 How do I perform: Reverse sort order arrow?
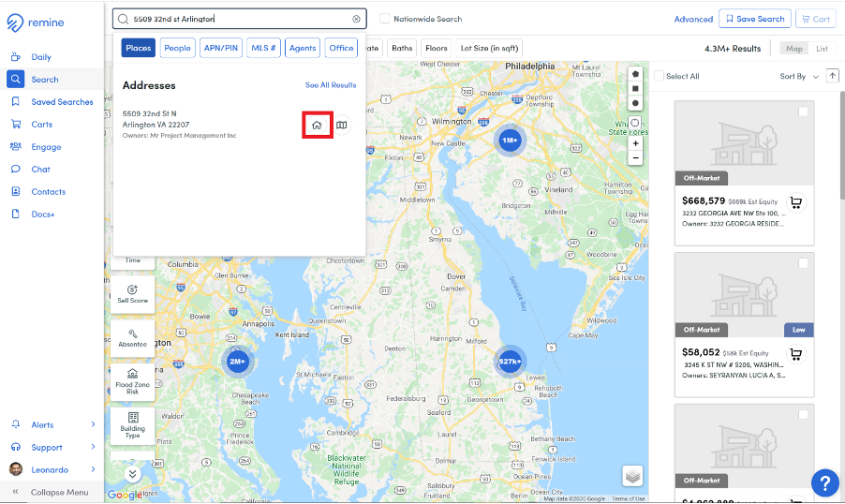point(833,76)
